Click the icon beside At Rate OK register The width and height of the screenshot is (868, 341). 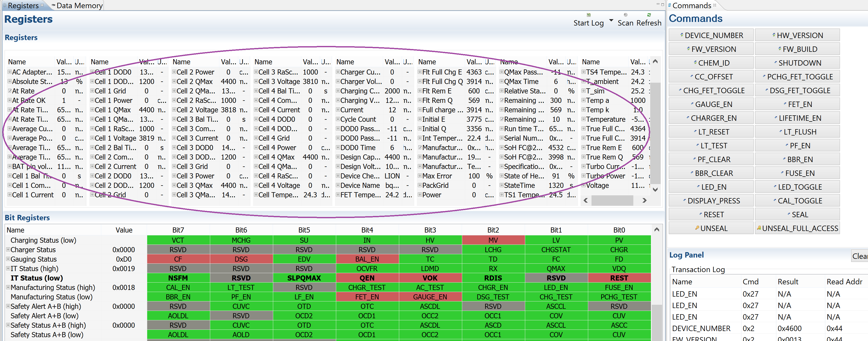point(10,100)
